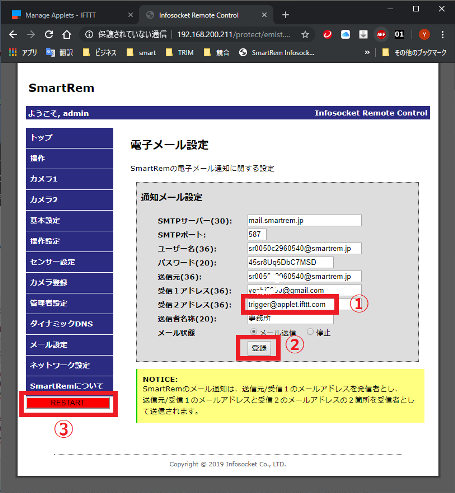The width and height of the screenshot is (455, 493).
Task: Open the browser home icon
Action: click(67, 34)
